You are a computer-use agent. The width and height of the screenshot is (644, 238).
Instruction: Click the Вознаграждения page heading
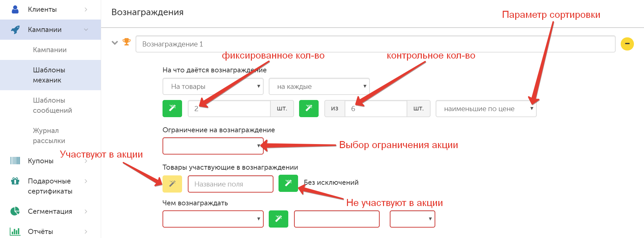[x=147, y=12]
